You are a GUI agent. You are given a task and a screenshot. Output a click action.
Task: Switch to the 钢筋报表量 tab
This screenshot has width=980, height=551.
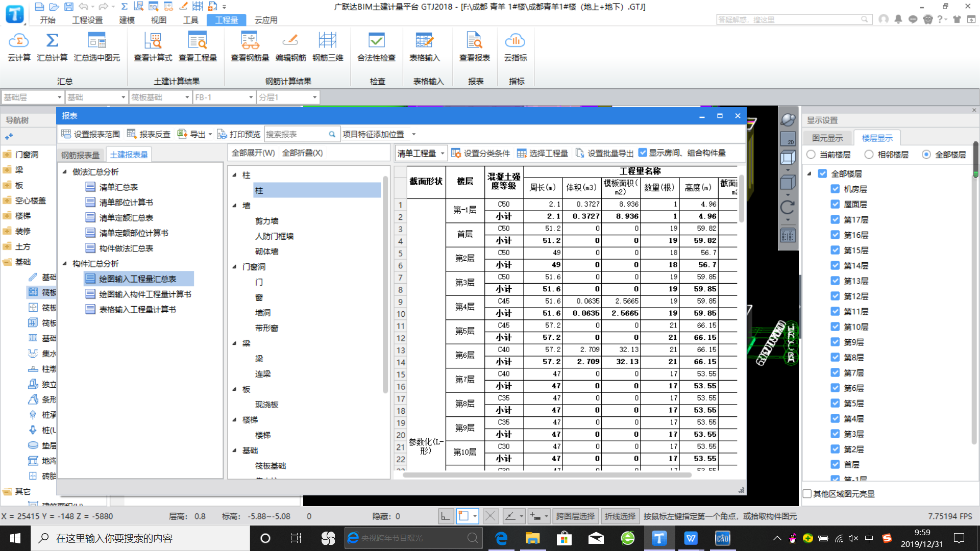click(81, 155)
